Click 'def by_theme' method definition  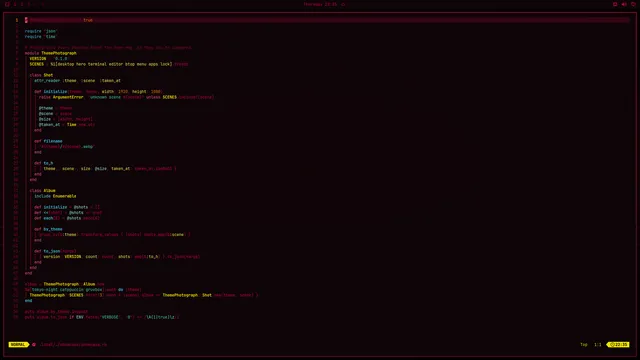pos(48,229)
